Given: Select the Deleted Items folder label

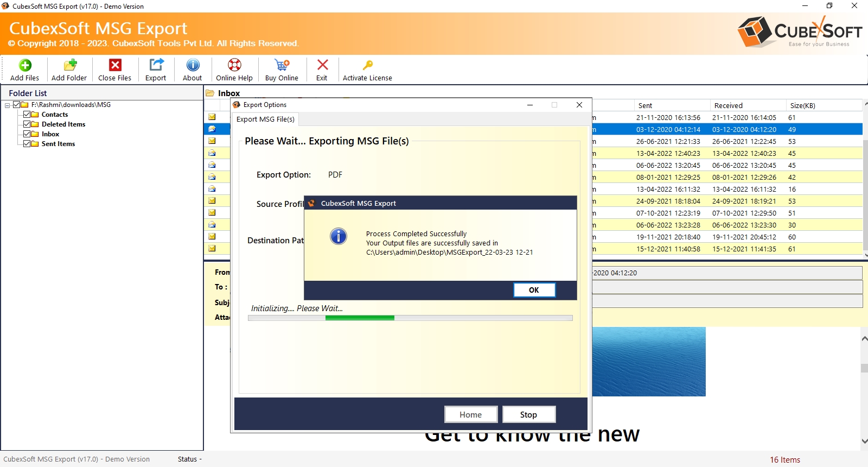Looking at the screenshot, I should (63, 124).
